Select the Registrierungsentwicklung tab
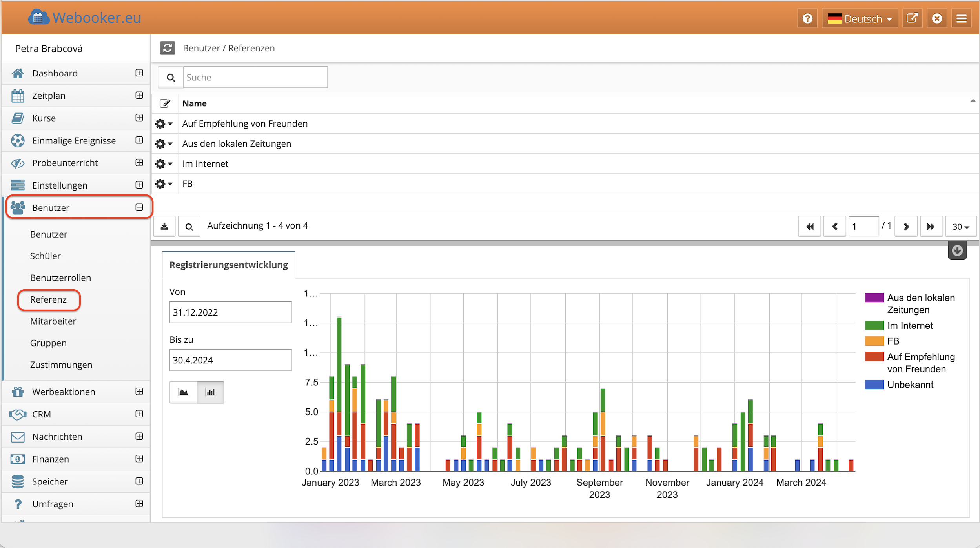This screenshot has height=548, width=980. (228, 265)
